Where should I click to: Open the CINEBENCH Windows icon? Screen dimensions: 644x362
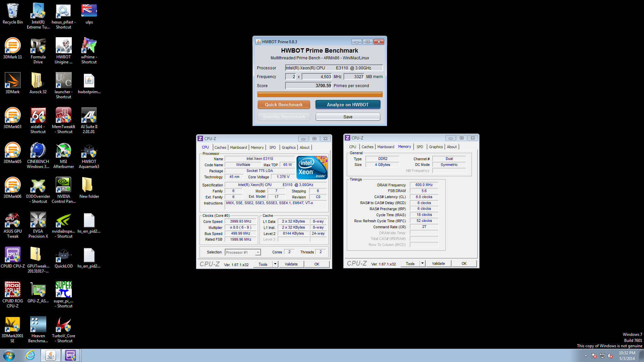[x=38, y=155]
